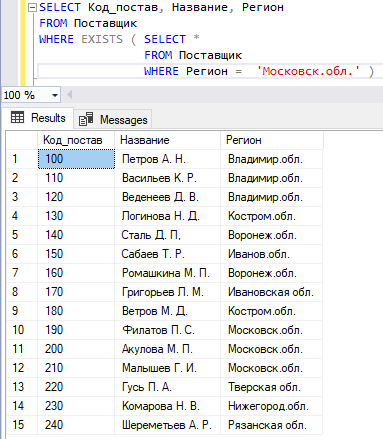383x439 pixels.
Task: Switch to the Messages tab
Action: coord(113,120)
